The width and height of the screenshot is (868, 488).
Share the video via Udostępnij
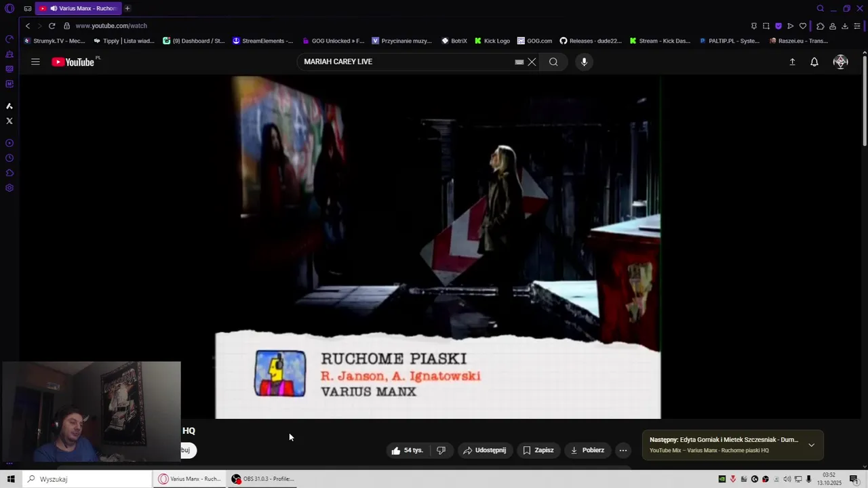484,450
